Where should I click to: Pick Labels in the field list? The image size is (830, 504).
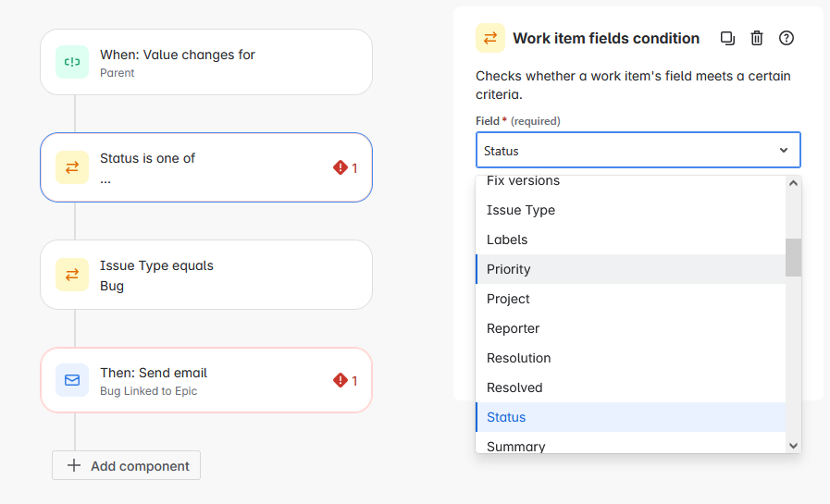tap(630, 240)
